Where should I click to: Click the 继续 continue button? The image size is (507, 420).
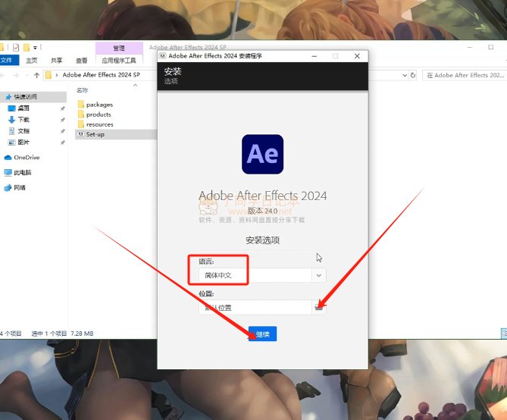pyautogui.click(x=262, y=334)
